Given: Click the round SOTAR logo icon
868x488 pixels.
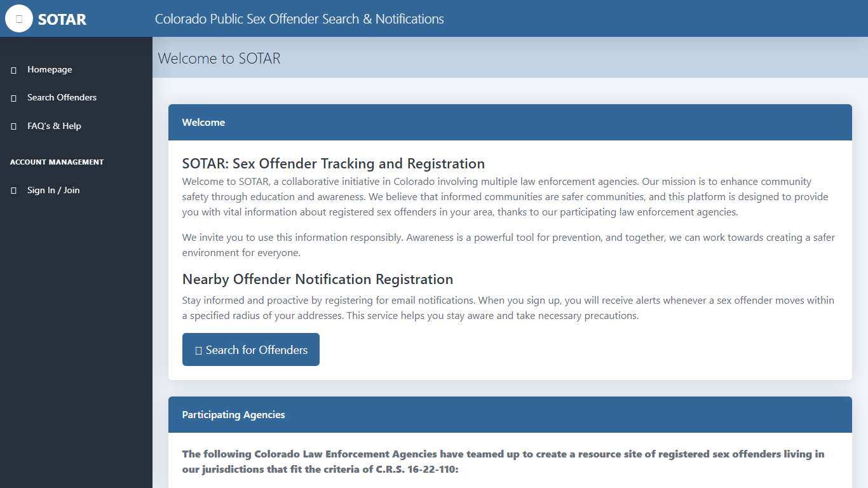Looking at the screenshot, I should pyautogui.click(x=19, y=18).
